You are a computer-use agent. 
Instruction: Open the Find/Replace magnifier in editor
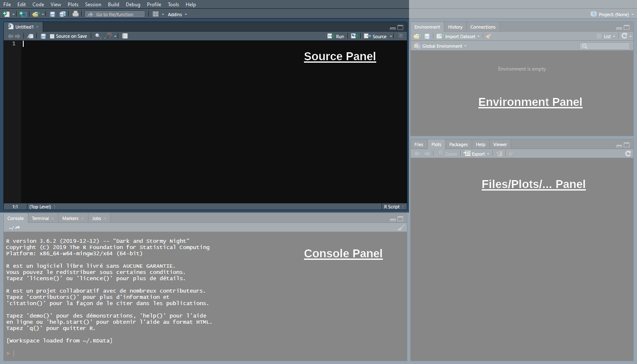(98, 36)
